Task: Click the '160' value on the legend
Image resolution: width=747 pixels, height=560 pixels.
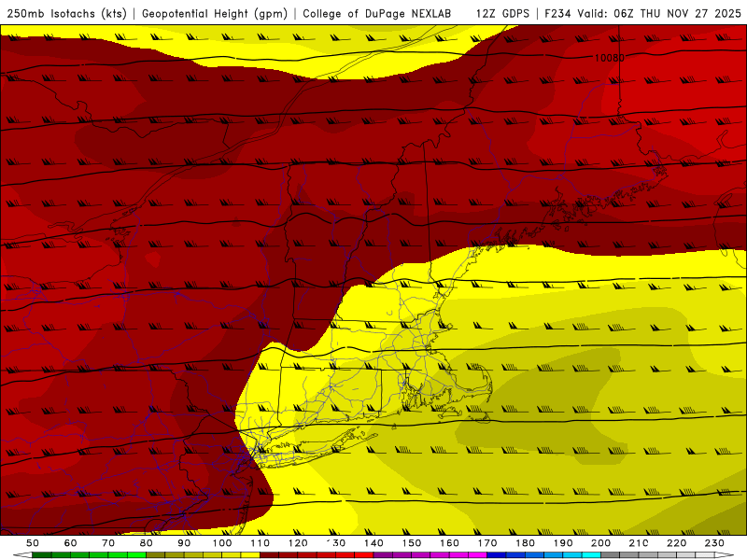Action: [450, 543]
